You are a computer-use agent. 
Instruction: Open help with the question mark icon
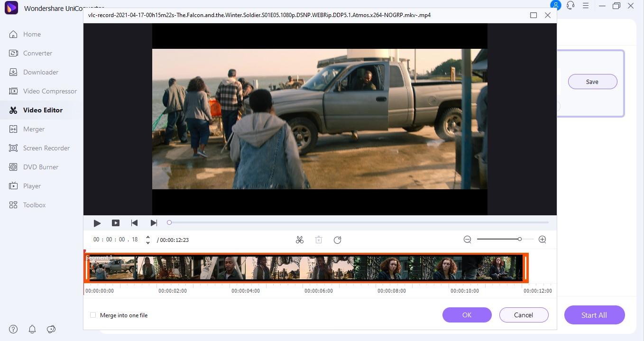point(13,329)
